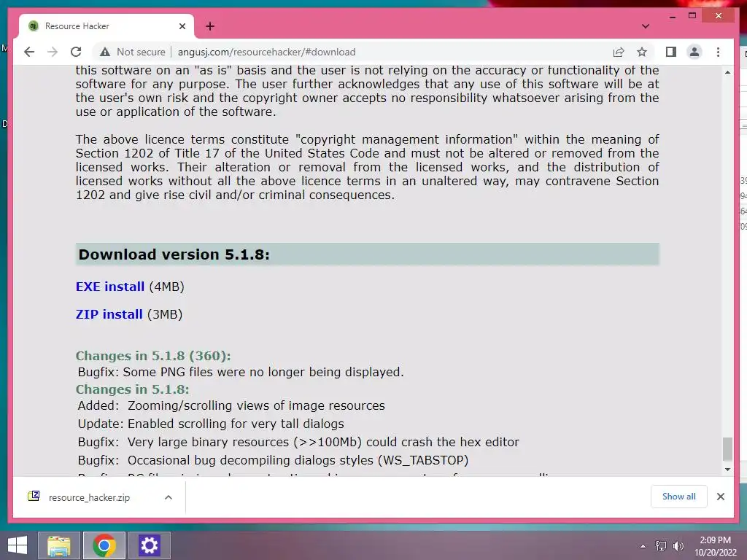Viewport: 747px width, 560px height.
Task: Click the browser forward arrow
Action: [53, 52]
